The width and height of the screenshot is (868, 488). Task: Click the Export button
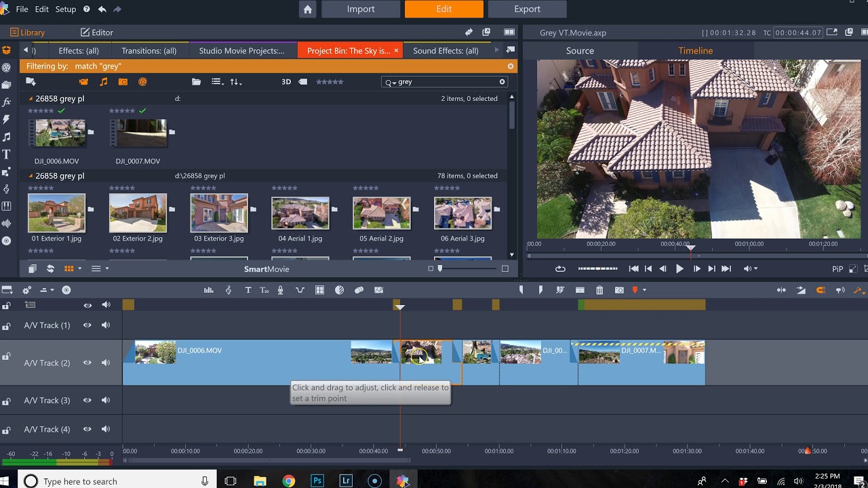point(527,9)
